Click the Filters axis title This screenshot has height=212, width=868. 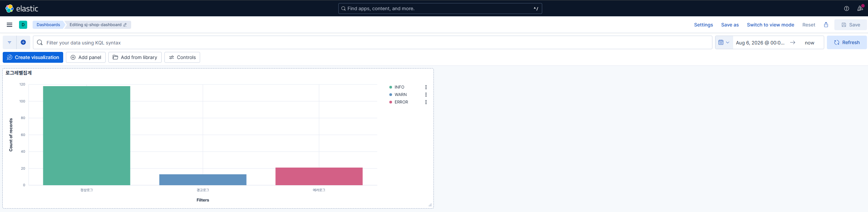coord(203,200)
